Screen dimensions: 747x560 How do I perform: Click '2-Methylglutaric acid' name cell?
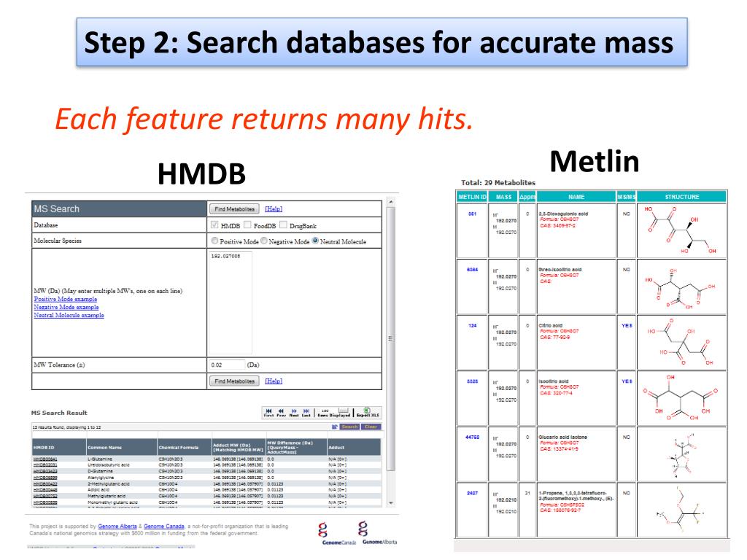(109, 484)
